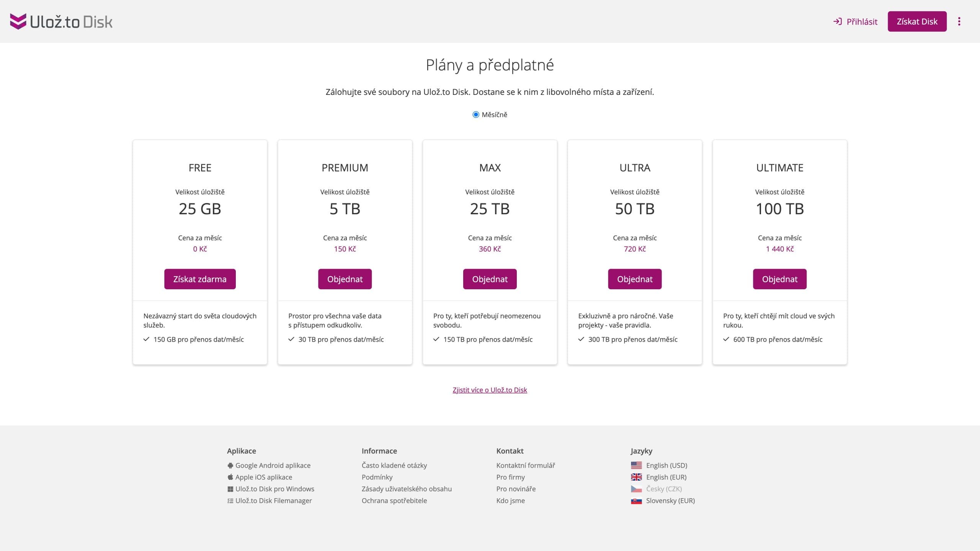Switch language to English (USD)

(x=667, y=466)
